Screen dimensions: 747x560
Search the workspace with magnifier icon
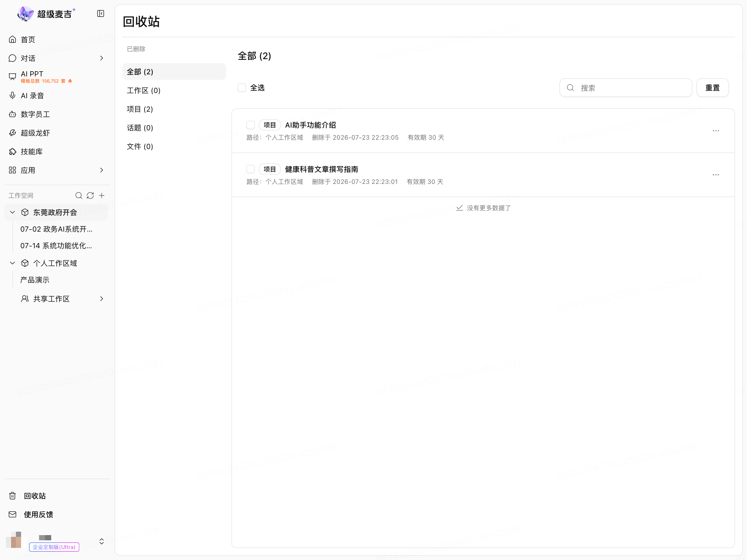tap(79, 196)
